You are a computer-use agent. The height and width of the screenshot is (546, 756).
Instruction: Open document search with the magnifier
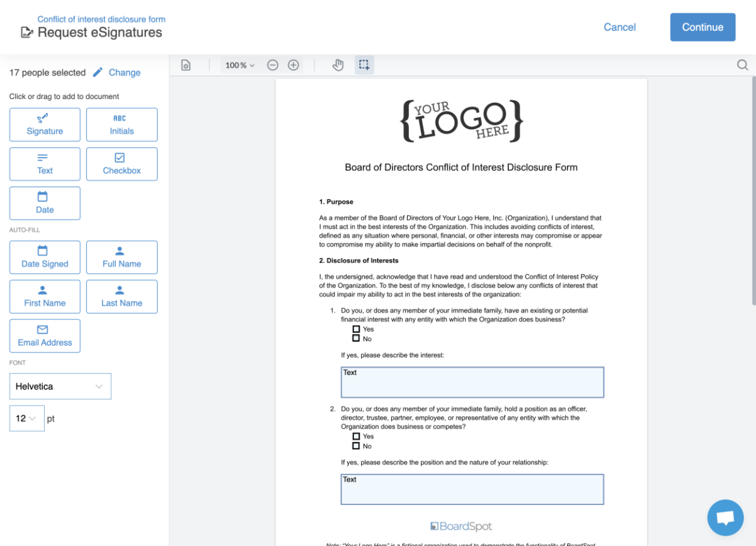(x=742, y=64)
